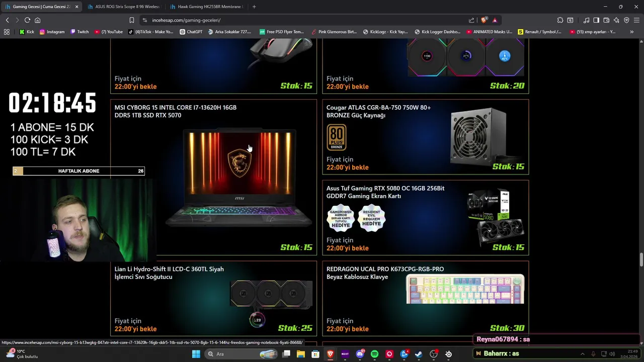Open site settings icon beside the URL
This screenshot has width=644, height=362.
point(144,20)
